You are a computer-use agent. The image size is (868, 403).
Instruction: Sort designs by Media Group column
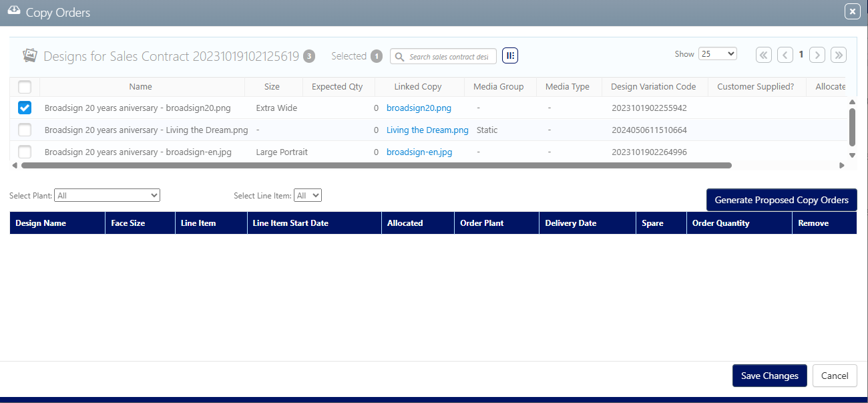(498, 87)
